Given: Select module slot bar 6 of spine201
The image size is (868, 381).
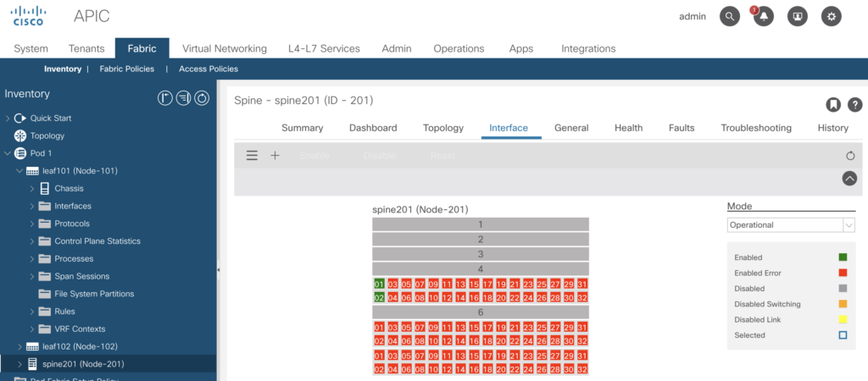Looking at the screenshot, I should 481,312.
